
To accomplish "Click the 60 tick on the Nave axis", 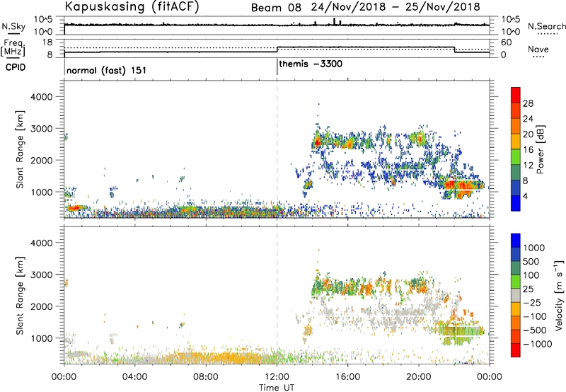I will [507, 42].
